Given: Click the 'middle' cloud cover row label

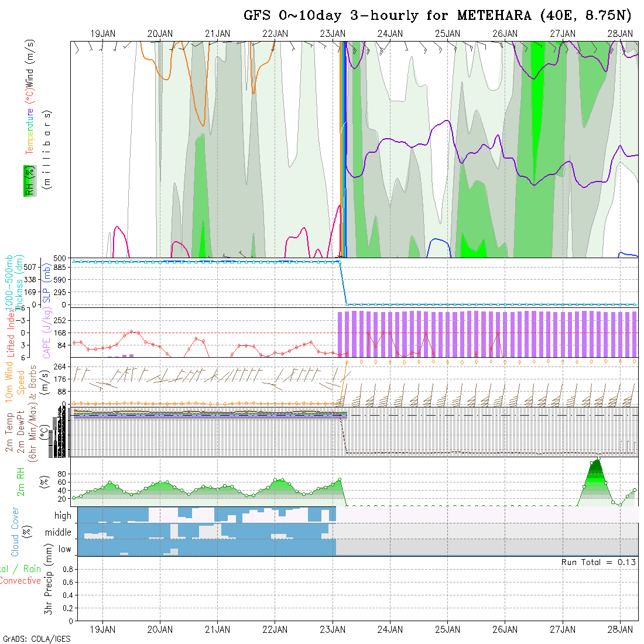Looking at the screenshot, I should pyautogui.click(x=58, y=532).
